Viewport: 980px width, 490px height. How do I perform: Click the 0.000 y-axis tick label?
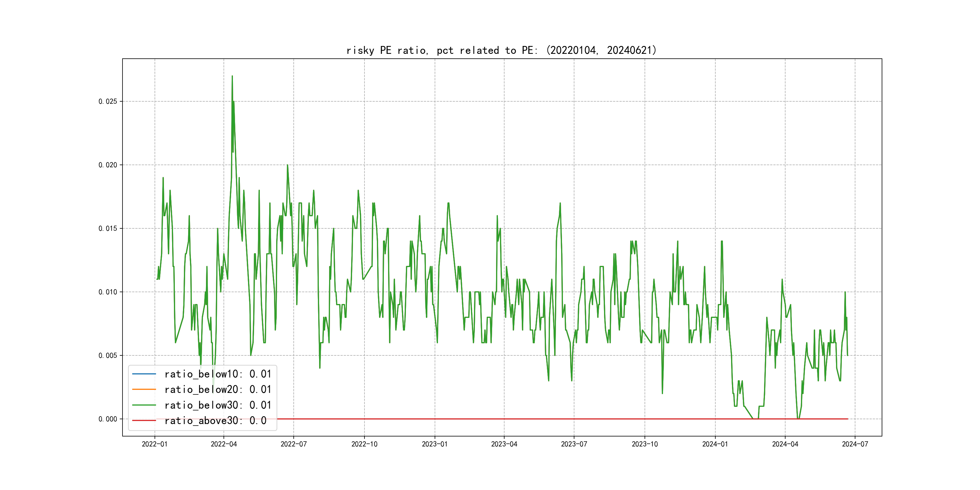point(108,419)
